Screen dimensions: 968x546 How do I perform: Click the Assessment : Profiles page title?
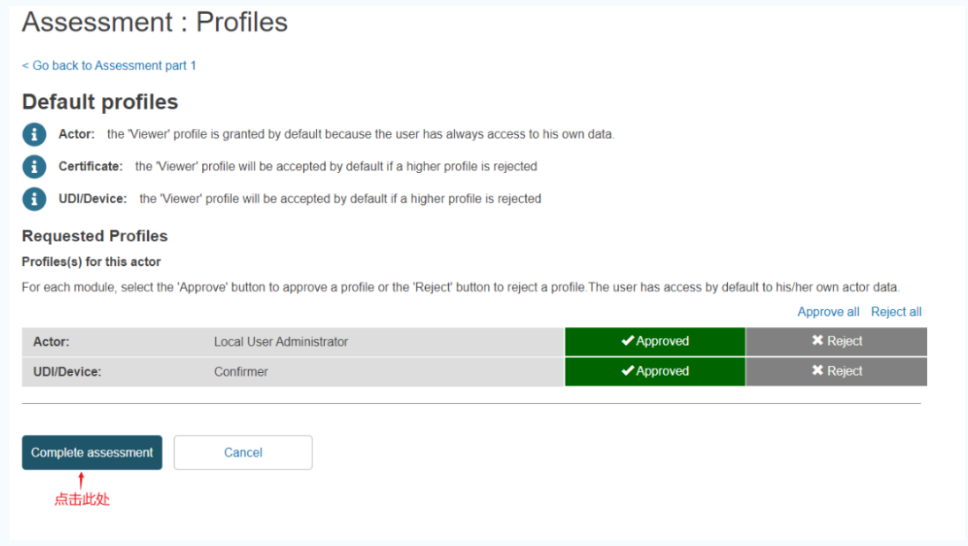point(155,22)
